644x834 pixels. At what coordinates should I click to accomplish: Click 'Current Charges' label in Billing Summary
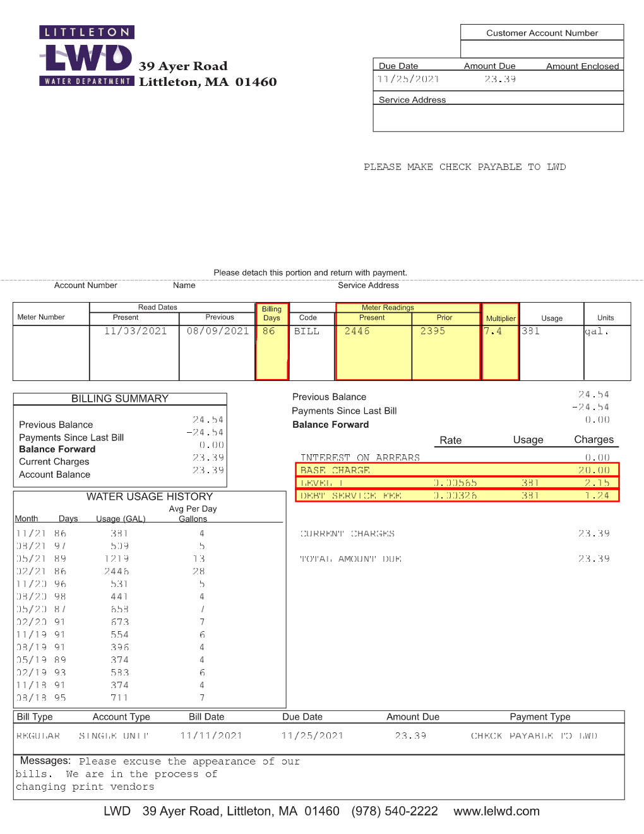tap(54, 462)
